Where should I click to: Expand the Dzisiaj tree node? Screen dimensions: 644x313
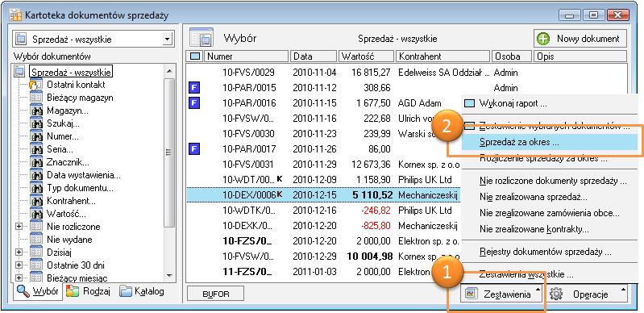pyautogui.click(x=19, y=252)
